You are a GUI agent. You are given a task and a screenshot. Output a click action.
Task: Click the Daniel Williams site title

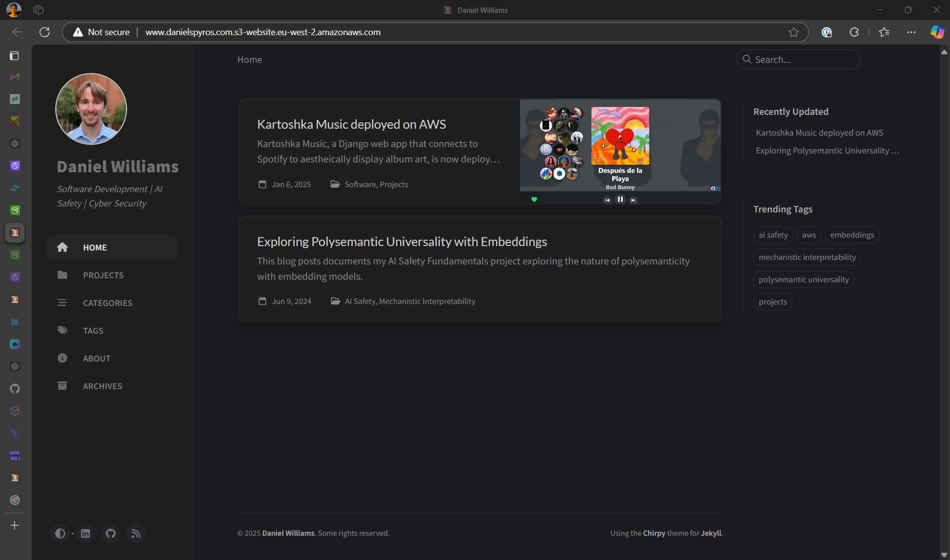coord(117,167)
